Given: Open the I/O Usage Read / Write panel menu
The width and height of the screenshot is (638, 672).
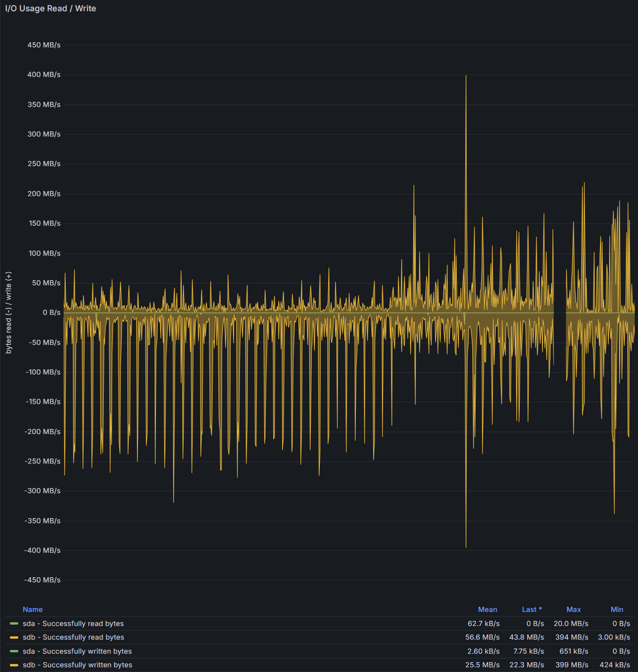Looking at the screenshot, I should click(x=51, y=8).
